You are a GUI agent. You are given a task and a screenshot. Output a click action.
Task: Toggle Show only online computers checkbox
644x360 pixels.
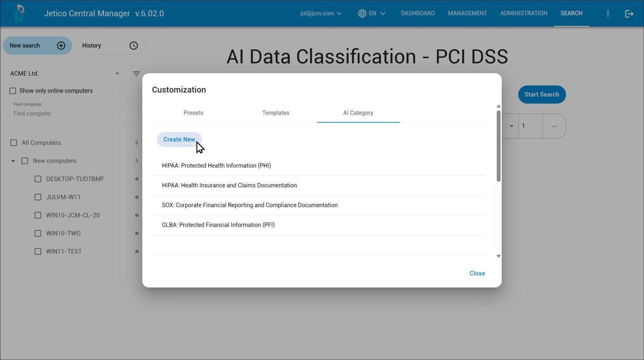pyautogui.click(x=13, y=91)
